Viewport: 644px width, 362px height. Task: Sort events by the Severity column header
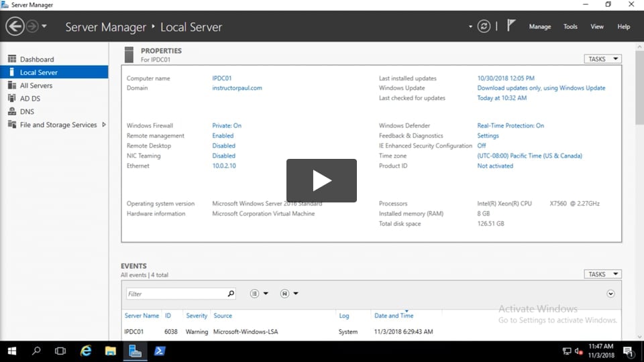(x=197, y=316)
